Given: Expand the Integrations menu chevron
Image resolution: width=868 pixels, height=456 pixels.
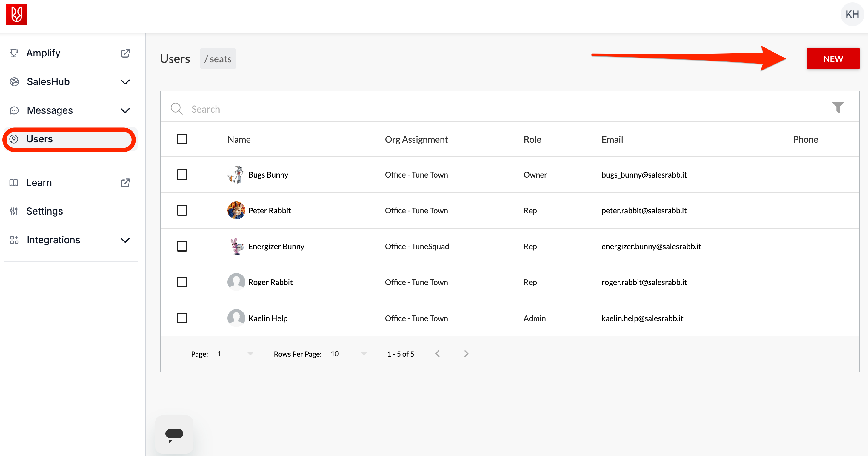Looking at the screenshot, I should click(125, 240).
